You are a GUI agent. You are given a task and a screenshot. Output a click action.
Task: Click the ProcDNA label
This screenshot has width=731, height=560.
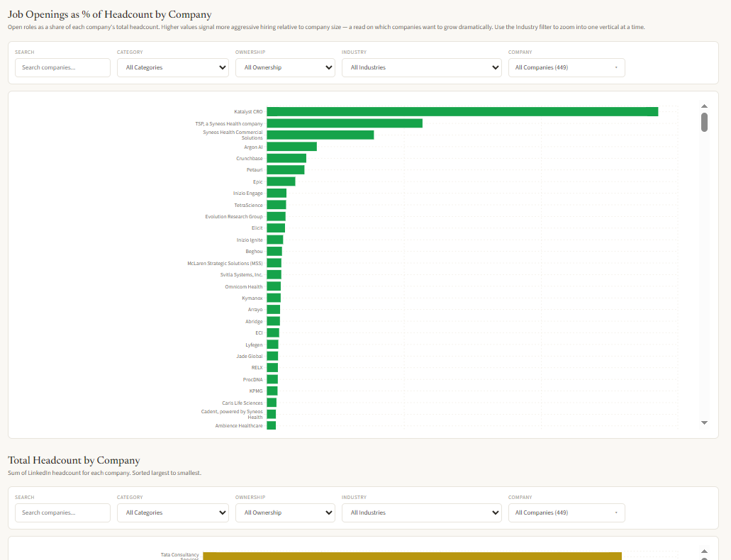(252, 379)
